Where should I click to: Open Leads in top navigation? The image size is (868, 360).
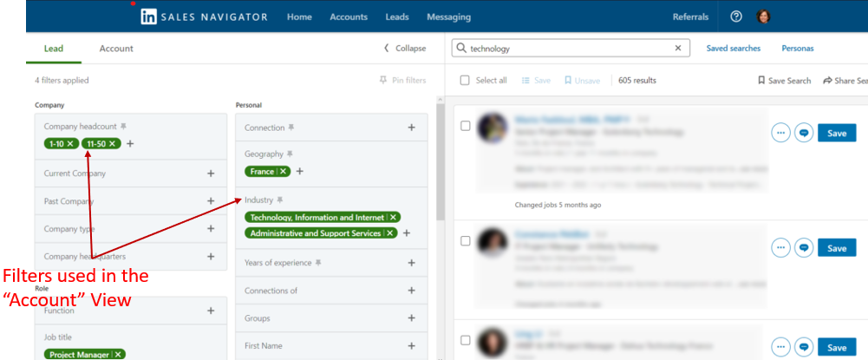pyautogui.click(x=397, y=16)
